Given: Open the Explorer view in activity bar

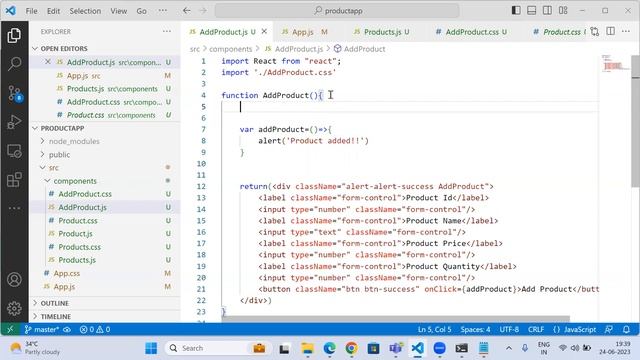Looking at the screenshot, I should pos(14,36).
